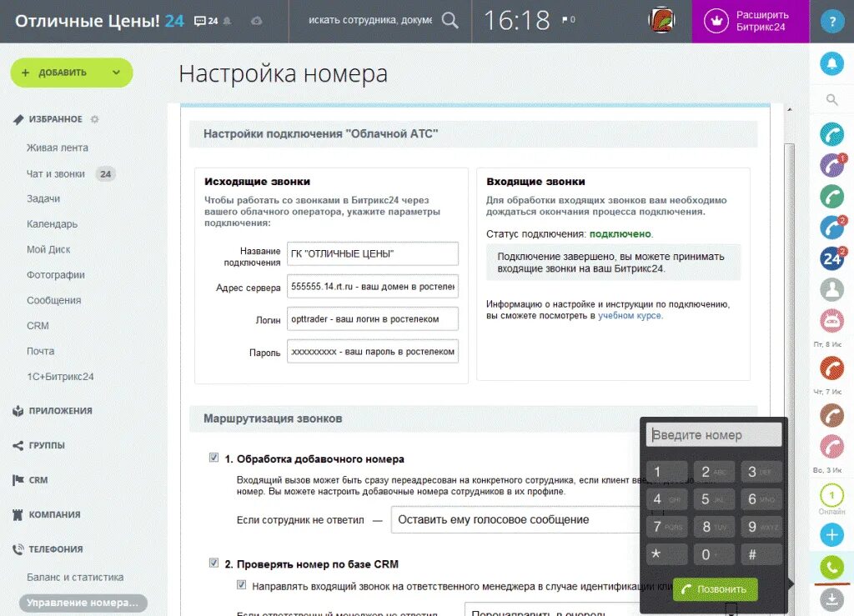
Task: Toggle Обработка добавочного номера checkbox
Action: [213, 458]
